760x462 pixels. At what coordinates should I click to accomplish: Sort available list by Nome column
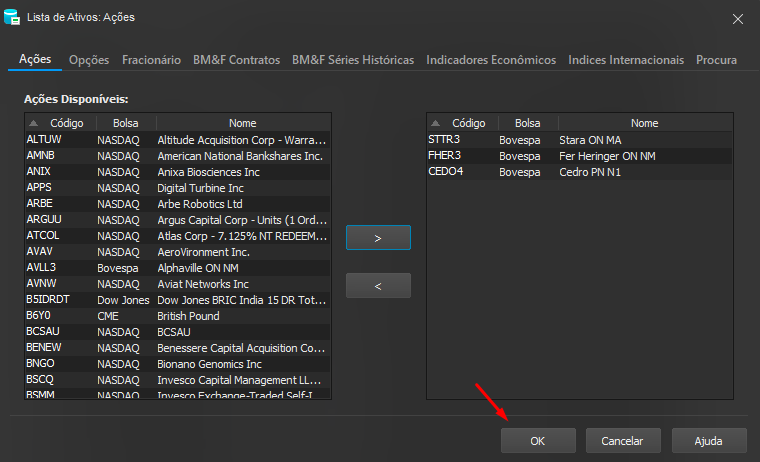243,123
